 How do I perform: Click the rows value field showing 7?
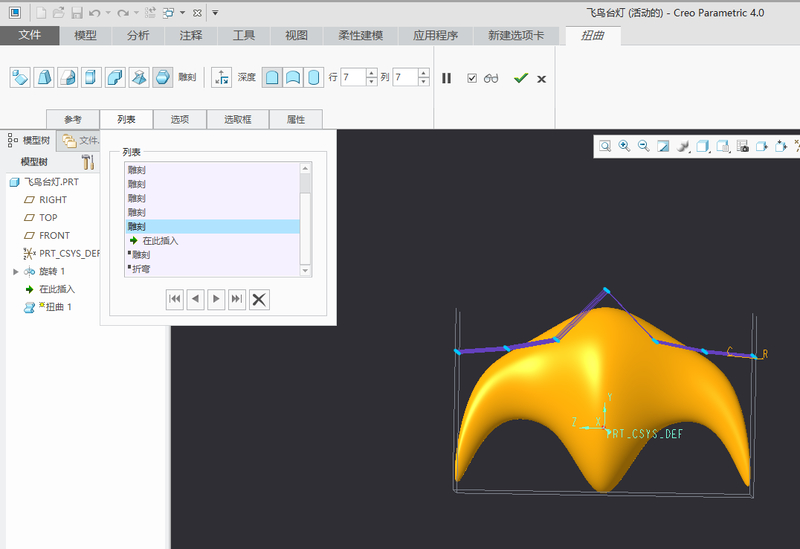353,77
